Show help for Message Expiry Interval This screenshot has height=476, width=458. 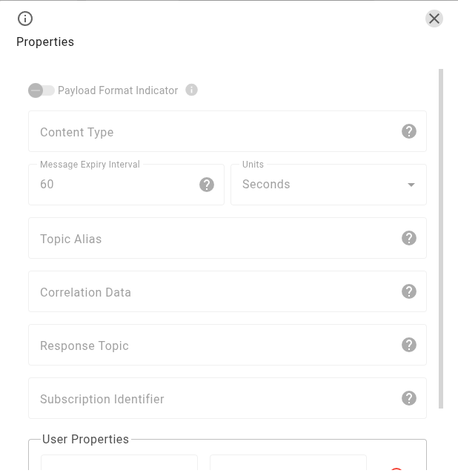[x=207, y=185]
